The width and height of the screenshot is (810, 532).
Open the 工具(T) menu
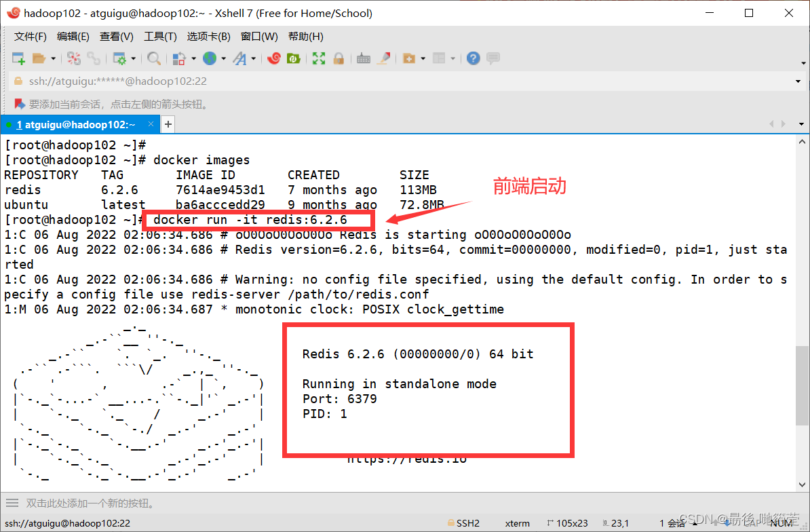click(160, 37)
